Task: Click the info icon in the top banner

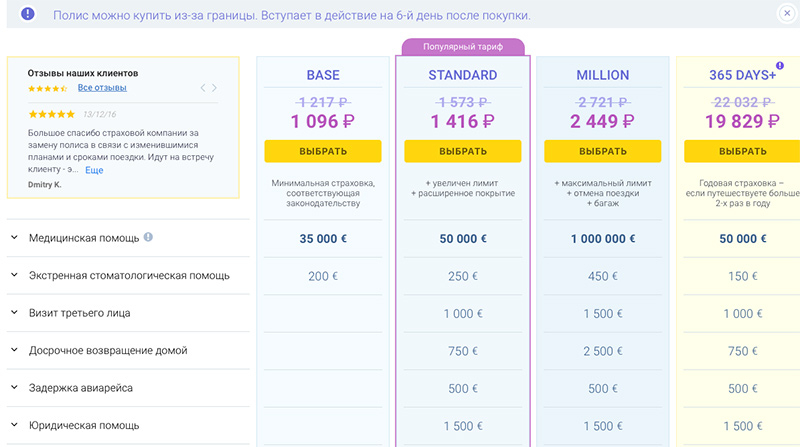Action: [x=27, y=15]
